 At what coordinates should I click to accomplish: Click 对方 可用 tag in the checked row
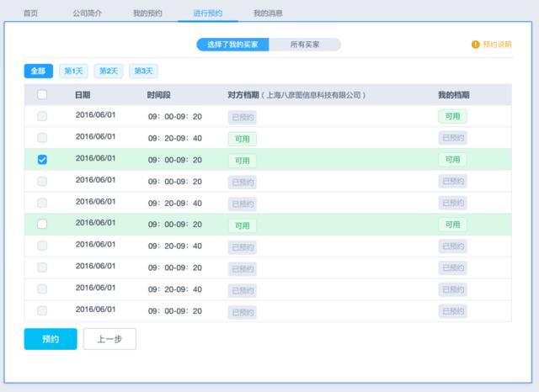coord(243,161)
